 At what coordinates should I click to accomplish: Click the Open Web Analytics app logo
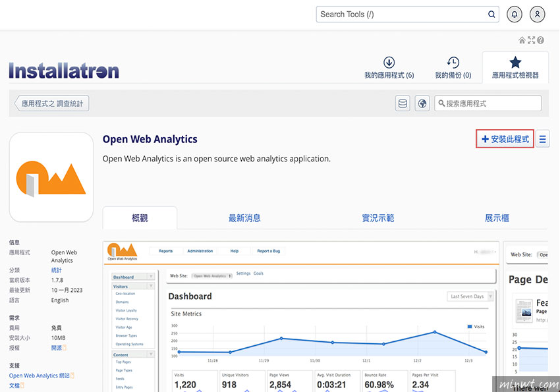[x=51, y=177]
